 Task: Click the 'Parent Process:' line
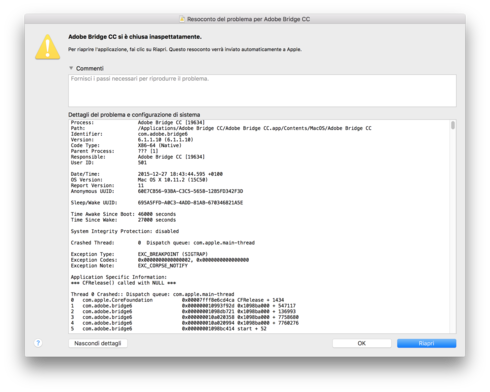coord(114,151)
